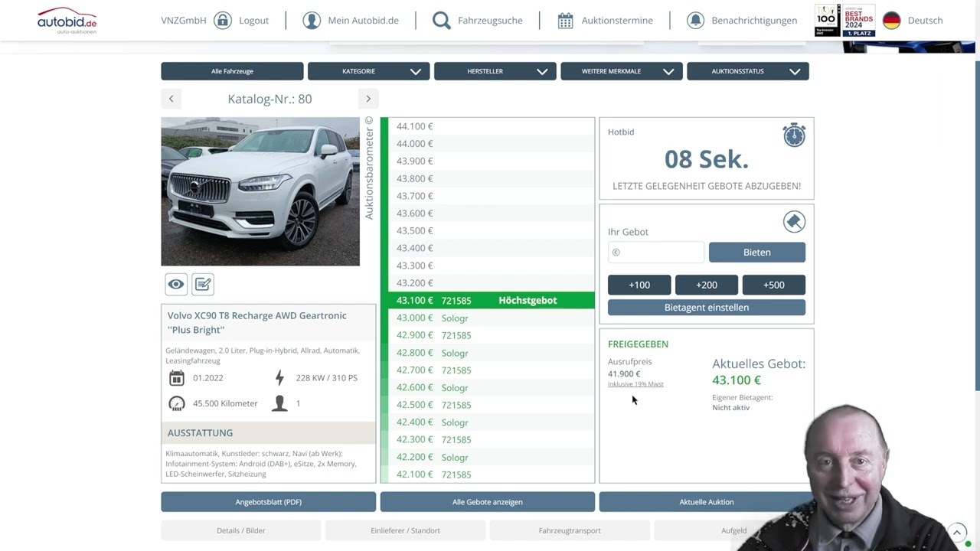Click the person owner count icon

[279, 403]
